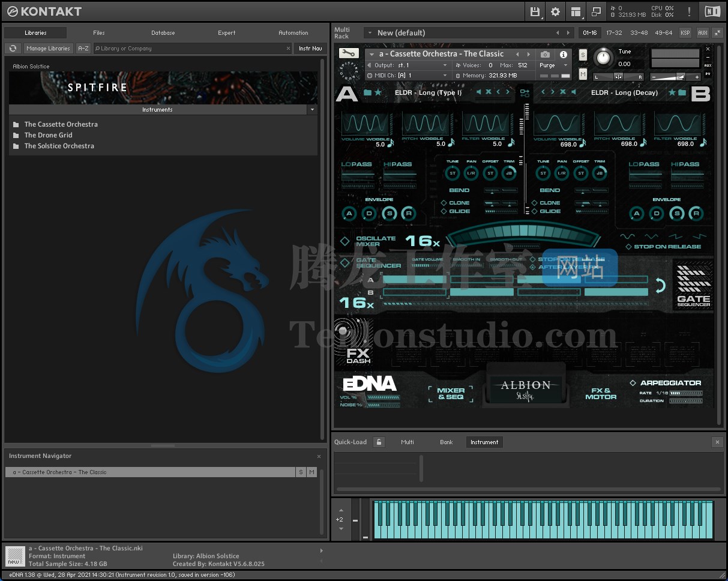Click the camera snapshot icon
This screenshot has height=581, width=728.
click(545, 55)
